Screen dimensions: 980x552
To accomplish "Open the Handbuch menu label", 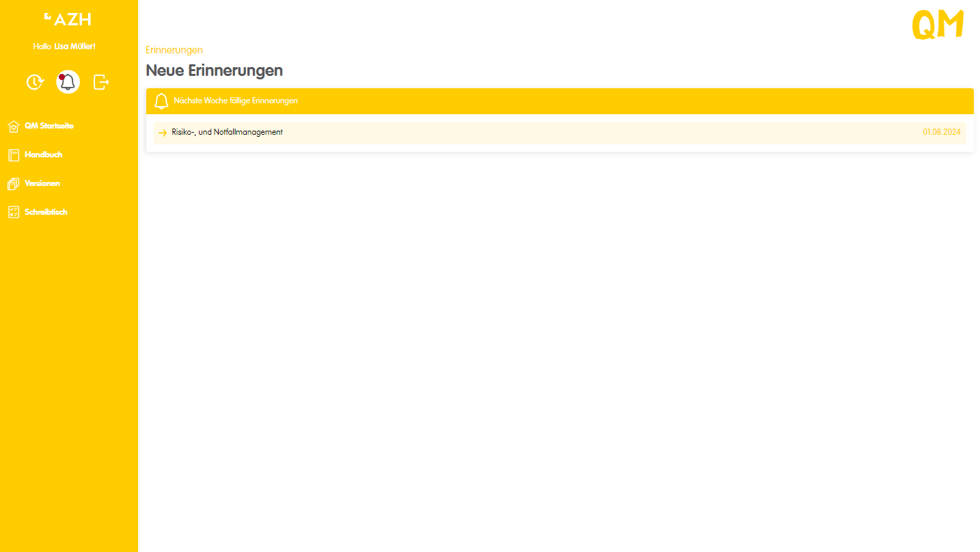I will [x=43, y=155].
